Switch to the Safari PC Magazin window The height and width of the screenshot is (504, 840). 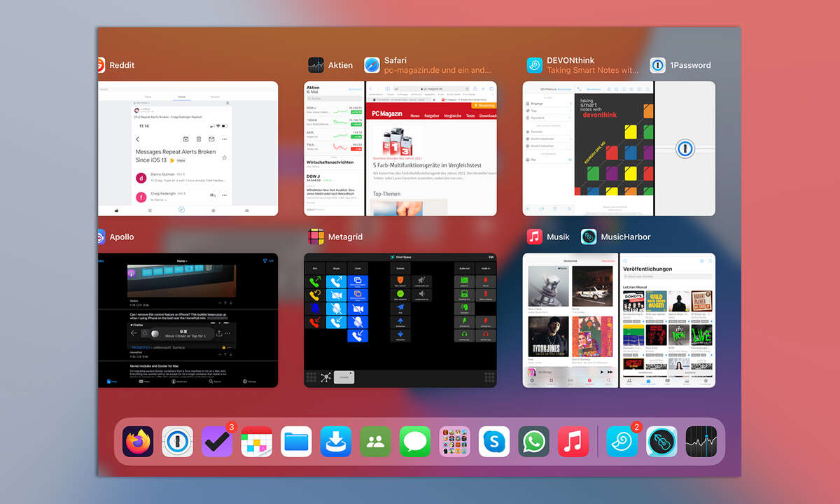432,148
